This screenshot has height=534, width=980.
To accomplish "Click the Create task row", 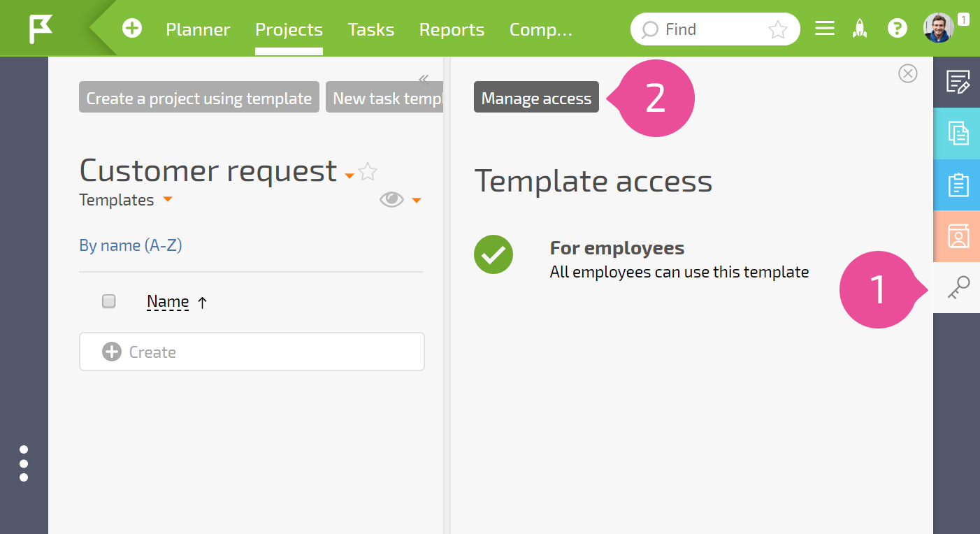I will pos(252,352).
